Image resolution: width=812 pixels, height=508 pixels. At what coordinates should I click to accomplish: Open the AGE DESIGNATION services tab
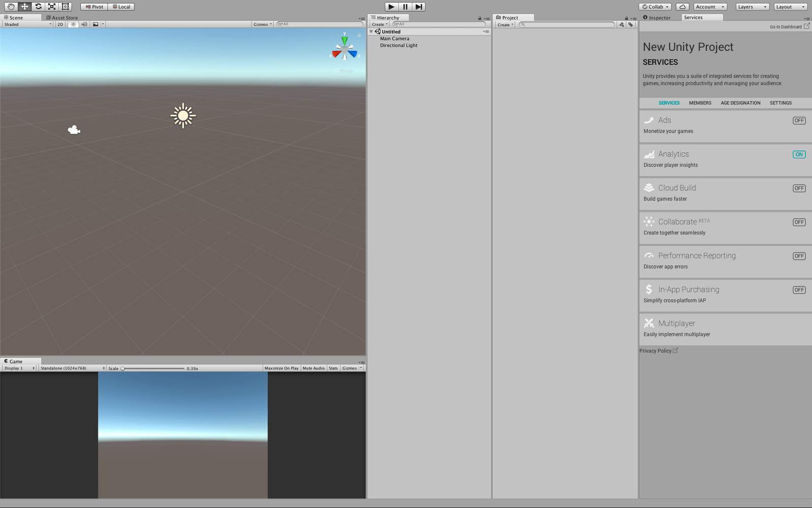pos(740,103)
